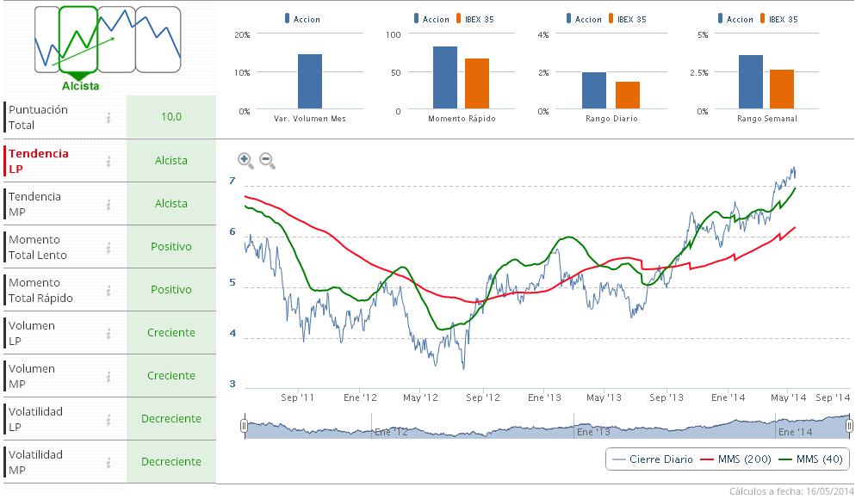Click orange IBEX 35 bar in Rango Semanal
This screenshot has width=868, height=499.
coord(782,89)
